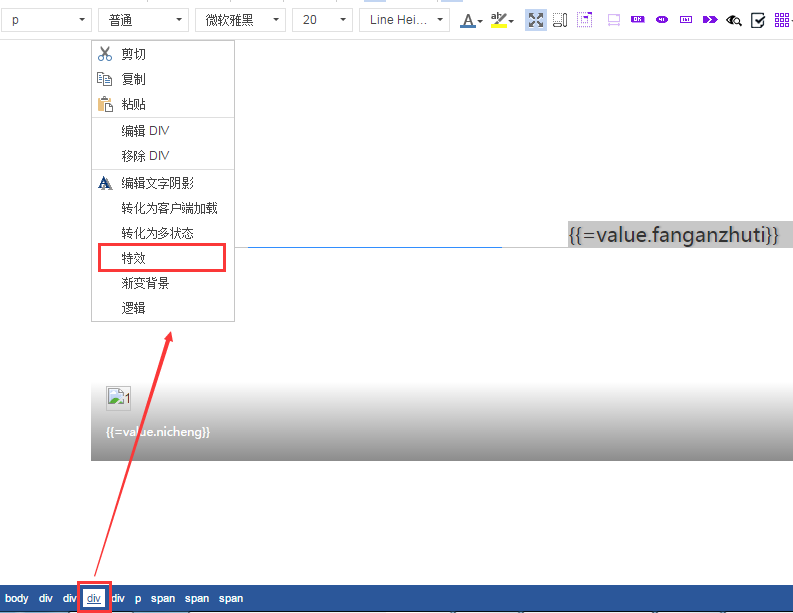Open the yellow background highlight color tool
Image resolution: width=793 pixels, height=613 pixels.
pyautogui.click(x=502, y=21)
